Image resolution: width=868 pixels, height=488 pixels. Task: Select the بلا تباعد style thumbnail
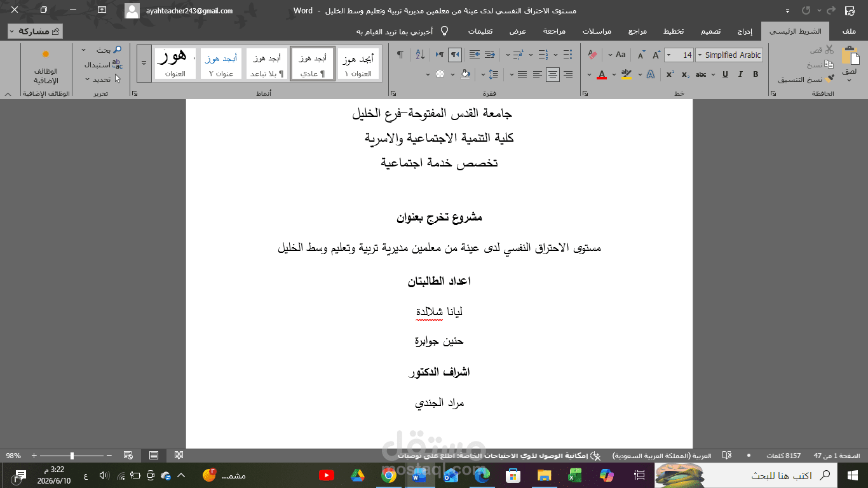click(x=267, y=64)
